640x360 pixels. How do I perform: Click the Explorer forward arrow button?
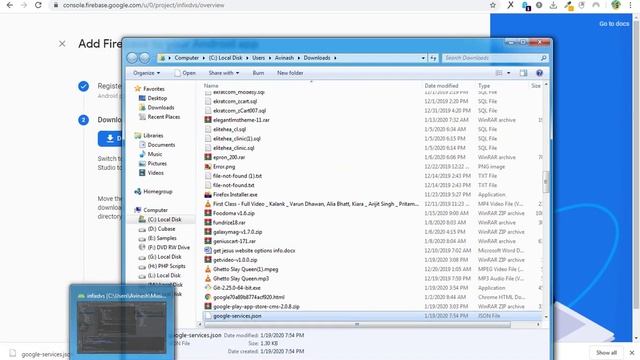[x=144, y=58]
